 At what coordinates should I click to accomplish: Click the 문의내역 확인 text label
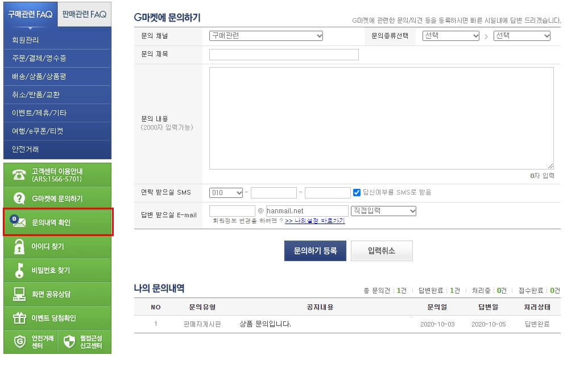[x=51, y=222]
